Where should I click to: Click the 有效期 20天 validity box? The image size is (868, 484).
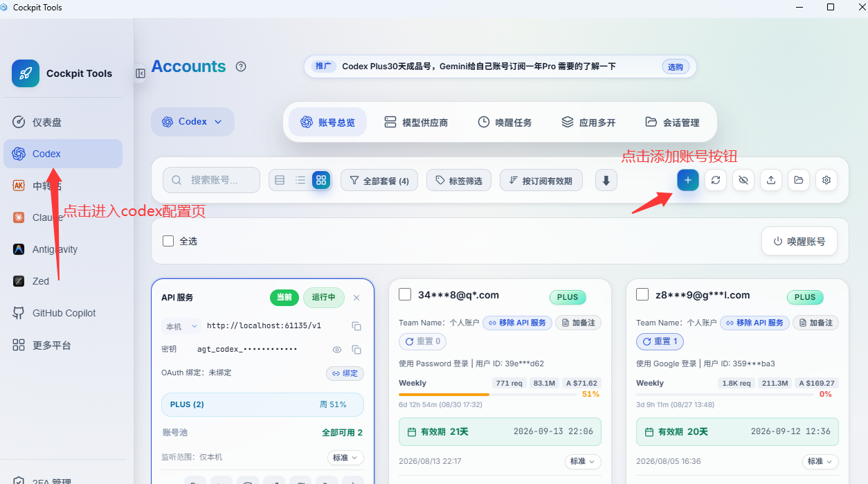737,431
